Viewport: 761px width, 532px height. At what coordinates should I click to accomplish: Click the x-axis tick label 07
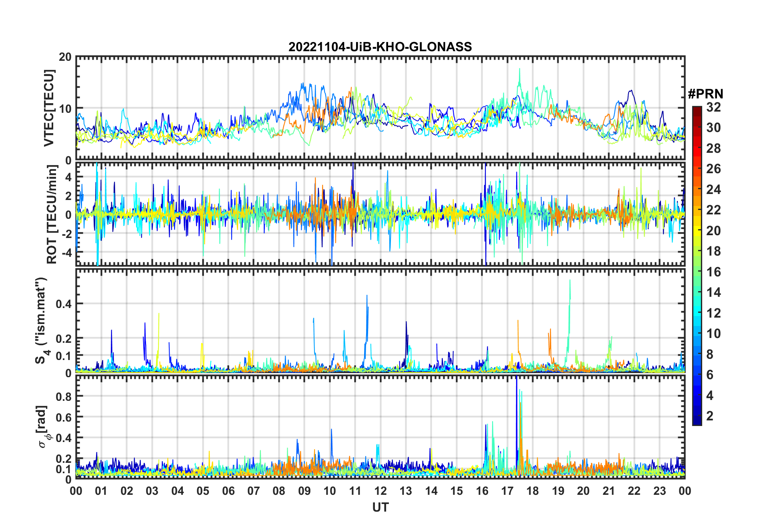(254, 491)
